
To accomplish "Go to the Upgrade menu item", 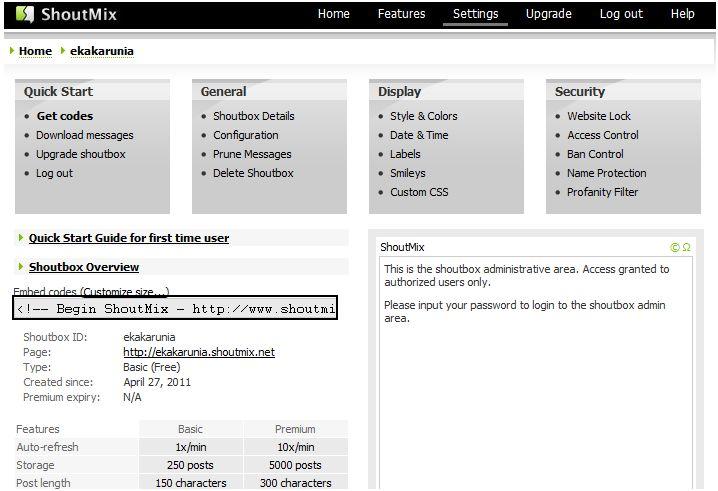I will point(549,14).
